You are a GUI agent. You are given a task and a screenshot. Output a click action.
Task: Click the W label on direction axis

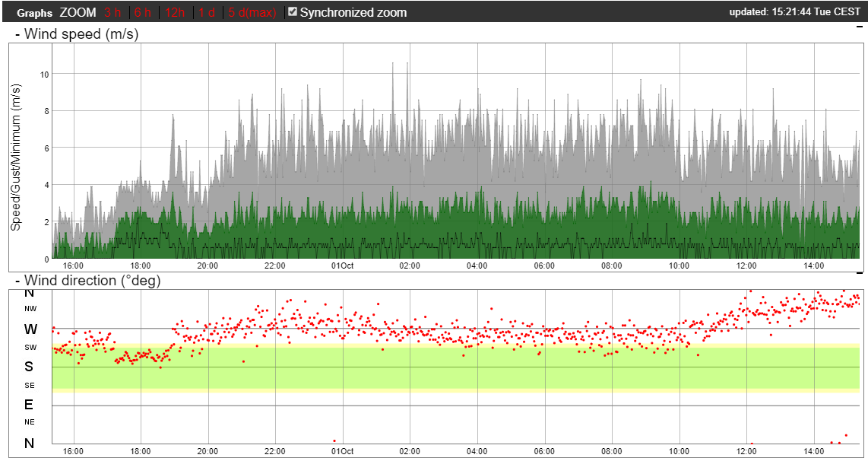coord(30,329)
